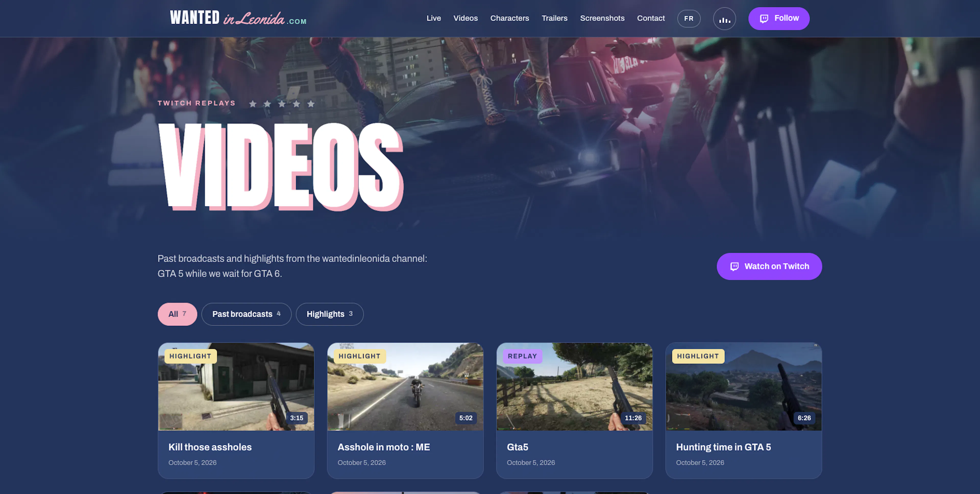Click the purple Follow button
980x494 pixels.
[x=779, y=19]
